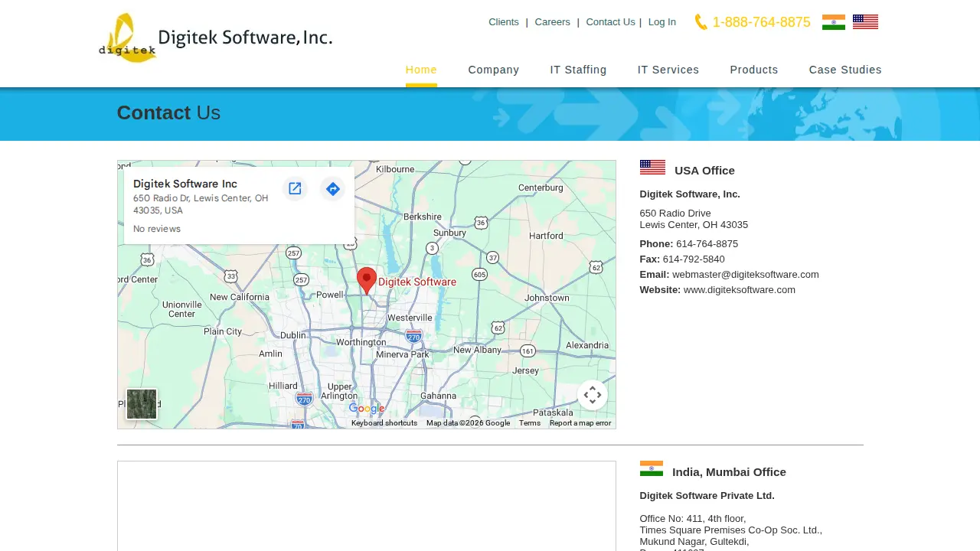
Task: Toggle map camera controls button
Action: tap(593, 395)
